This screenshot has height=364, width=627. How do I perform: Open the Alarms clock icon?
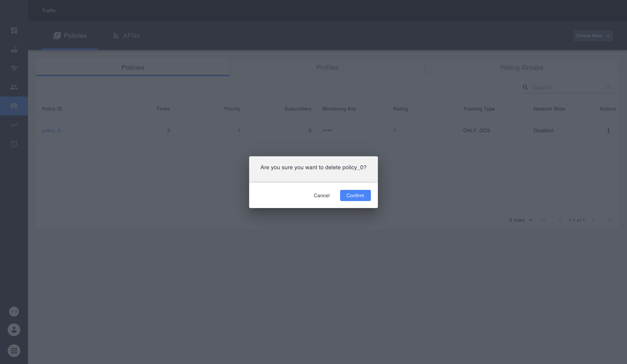(x=14, y=144)
